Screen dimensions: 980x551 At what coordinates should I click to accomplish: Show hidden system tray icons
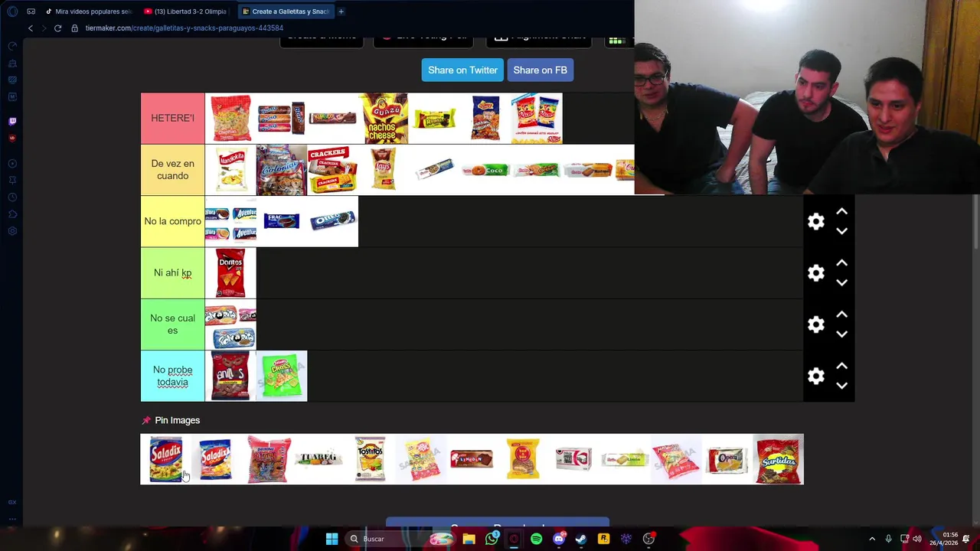tap(872, 539)
